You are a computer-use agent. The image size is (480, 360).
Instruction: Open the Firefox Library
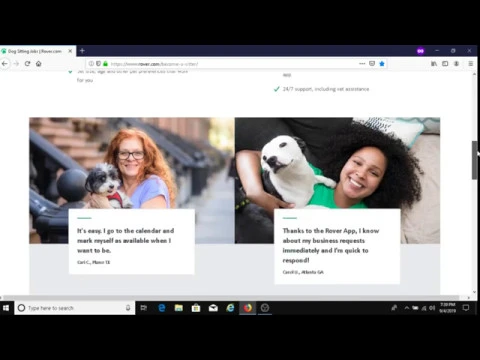434,64
